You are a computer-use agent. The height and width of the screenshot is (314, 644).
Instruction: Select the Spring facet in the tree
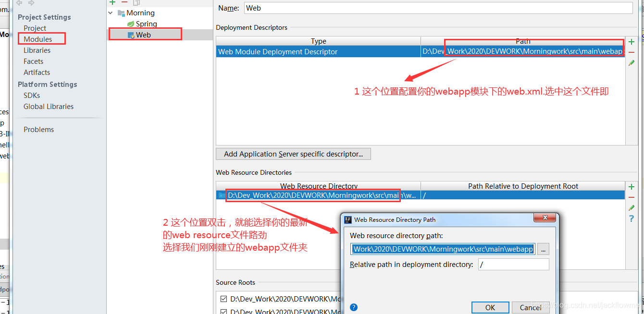pyautogui.click(x=146, y=24)
